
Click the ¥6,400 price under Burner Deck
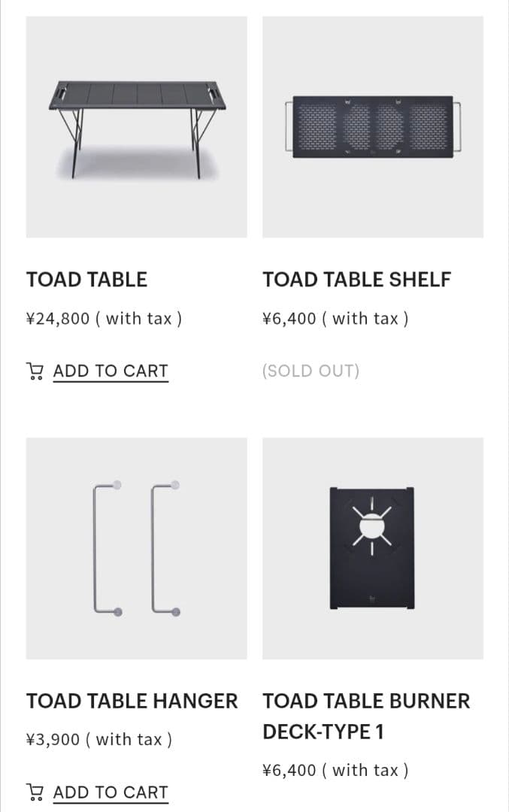pyautogui.click(x=289, y=770)
